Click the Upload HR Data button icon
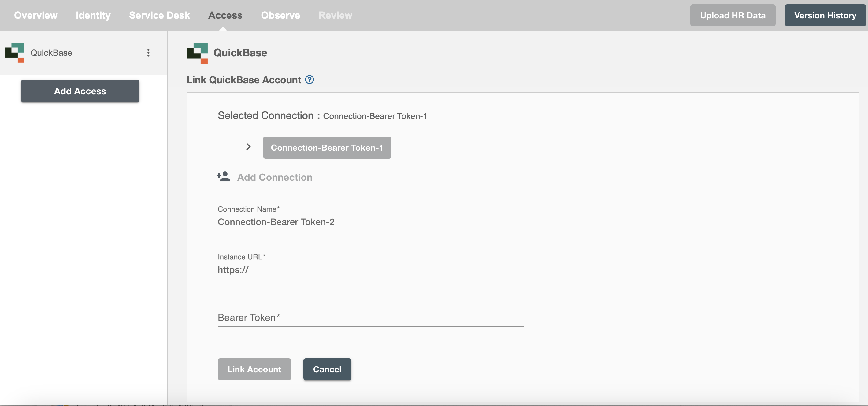The width and height of the screenshot is (868, 406). pyautogui.click(x=733, y=15)
